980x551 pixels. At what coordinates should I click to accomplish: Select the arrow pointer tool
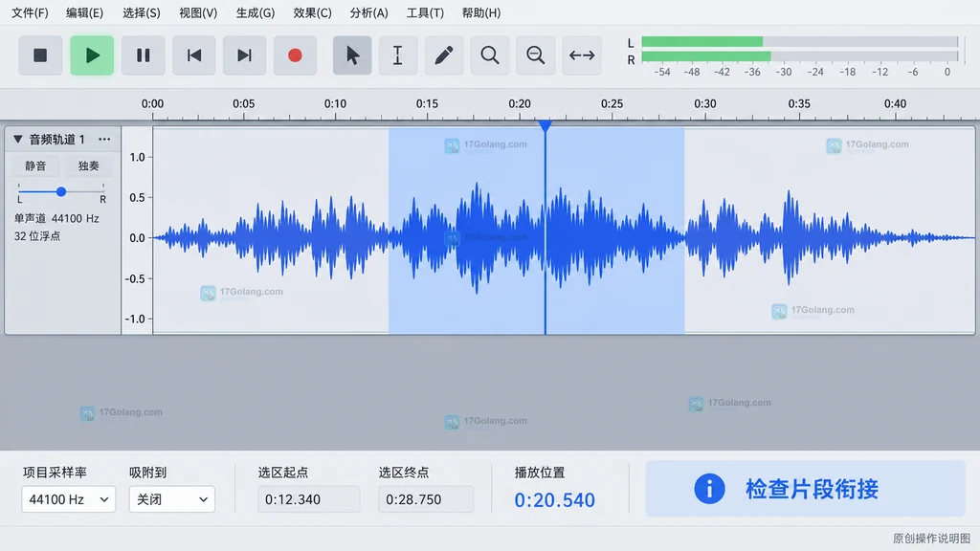pyautogui.click(x=352, y=55)
